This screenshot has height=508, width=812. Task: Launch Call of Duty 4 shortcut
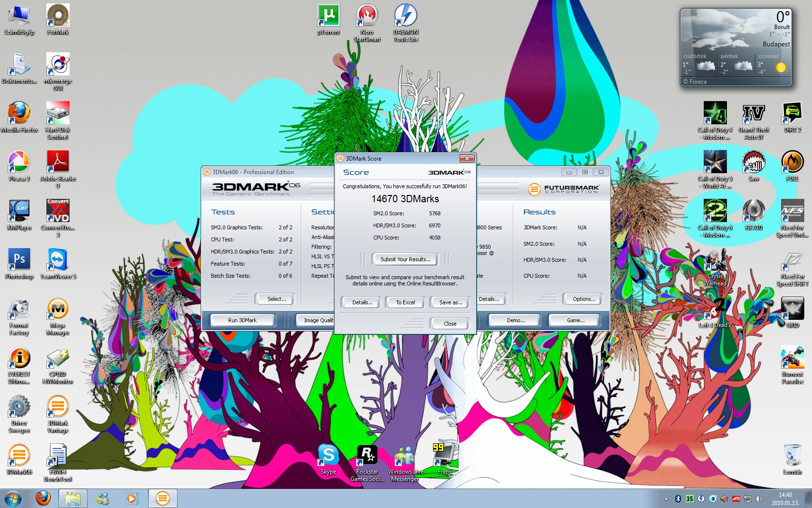[x=715, y=120]
